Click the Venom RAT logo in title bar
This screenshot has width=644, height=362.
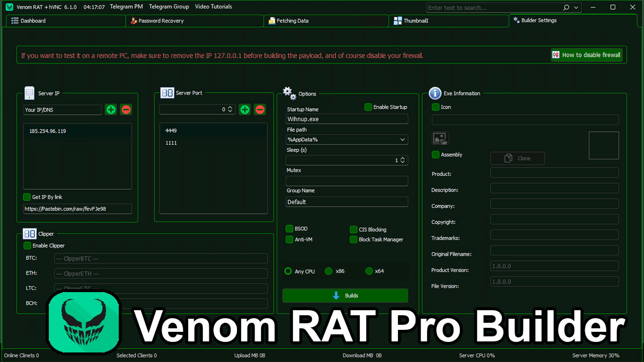pos(9,7)
